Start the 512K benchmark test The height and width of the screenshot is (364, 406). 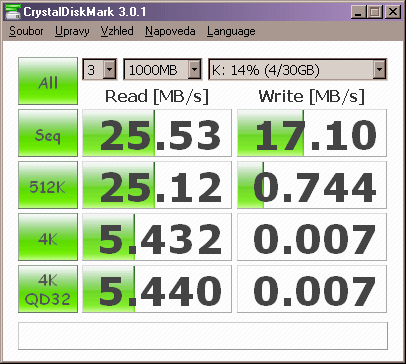48,185
